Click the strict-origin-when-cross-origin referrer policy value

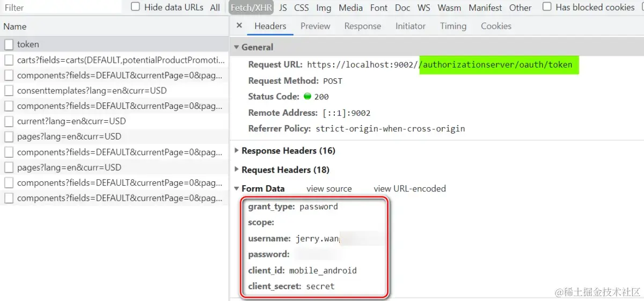pyautogui.click(x=390, y=129)
